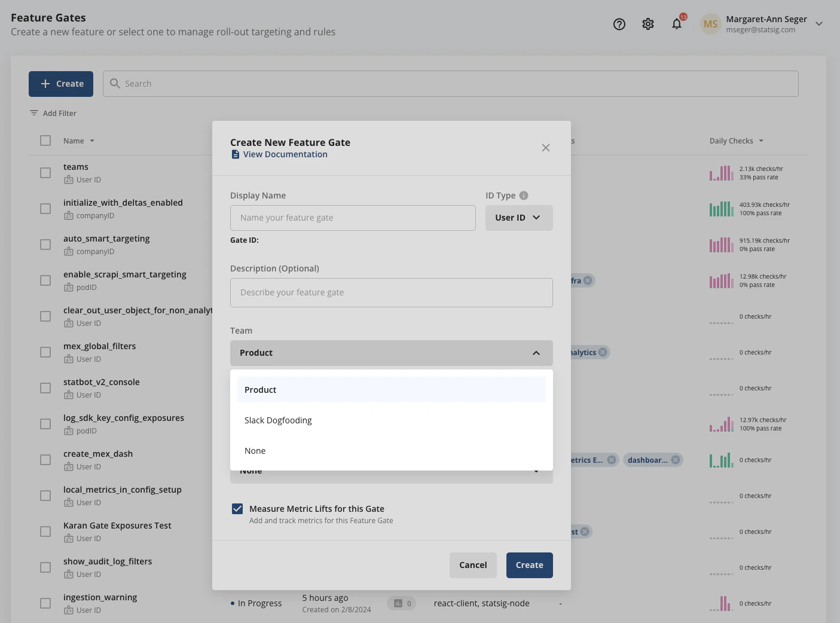The height and width of the screenshot is (623, 840).
Task: Check the select-all checkbox in the header
Action: (x=45, y=140)
